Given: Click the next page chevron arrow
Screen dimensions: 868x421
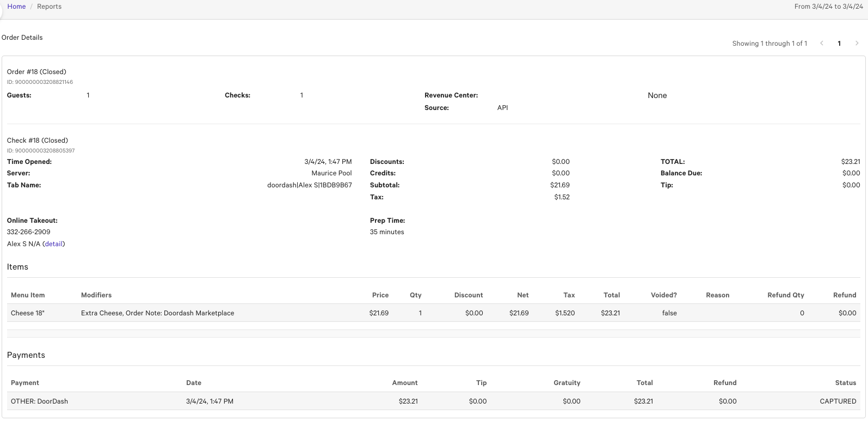Looking at the screenshot, I should 857,44.
